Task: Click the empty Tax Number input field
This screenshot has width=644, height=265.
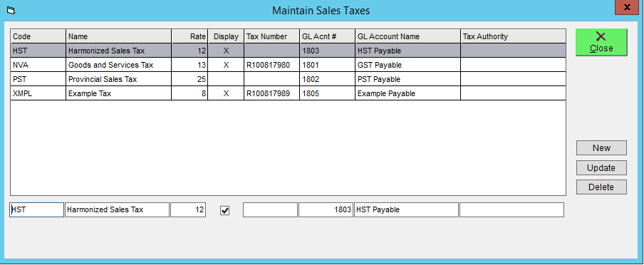Action: tap(270, 209)
